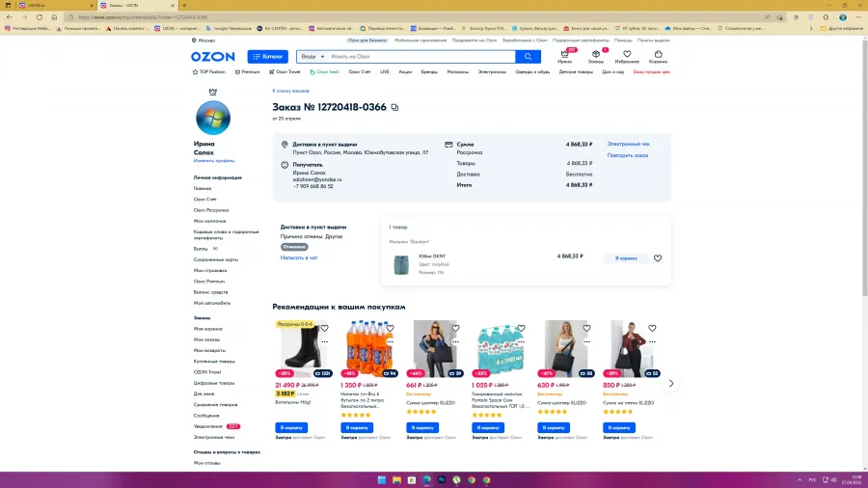Add the 1 350 ₽ Irn-Bru to cart
Viewport: 868px width, 488px height.
(x=357, y=427)
